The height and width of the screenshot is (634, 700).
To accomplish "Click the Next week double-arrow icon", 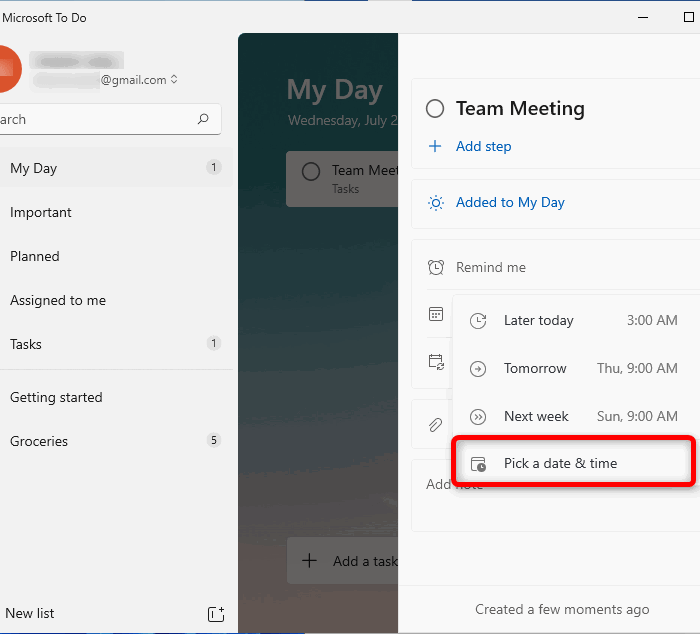I will (x=478, y=417).
